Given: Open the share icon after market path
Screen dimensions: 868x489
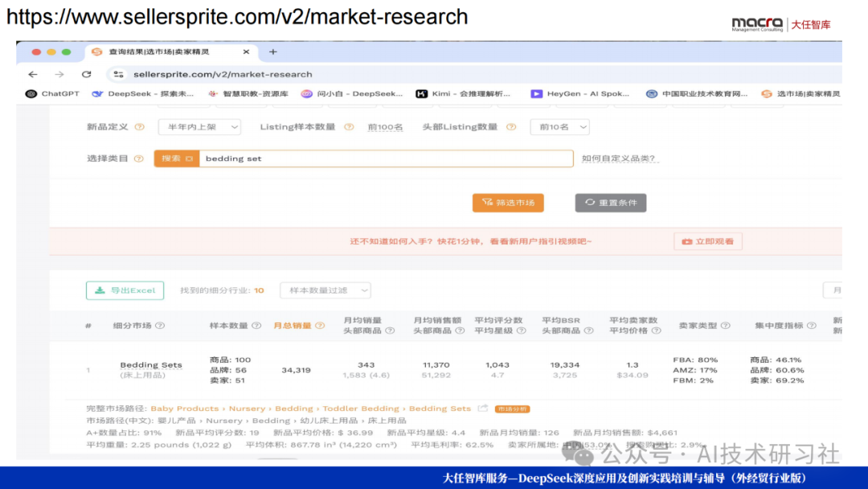Looking at the screenshot, I should pyautogui.click(x=483, y=409).
